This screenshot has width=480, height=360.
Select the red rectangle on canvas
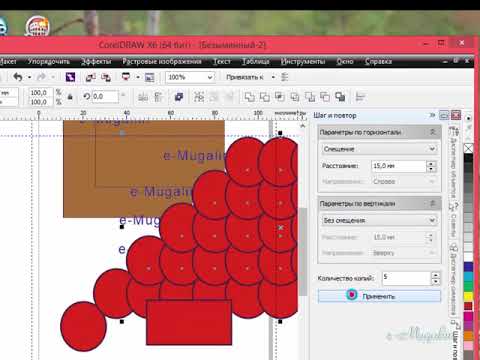point(189,322)
